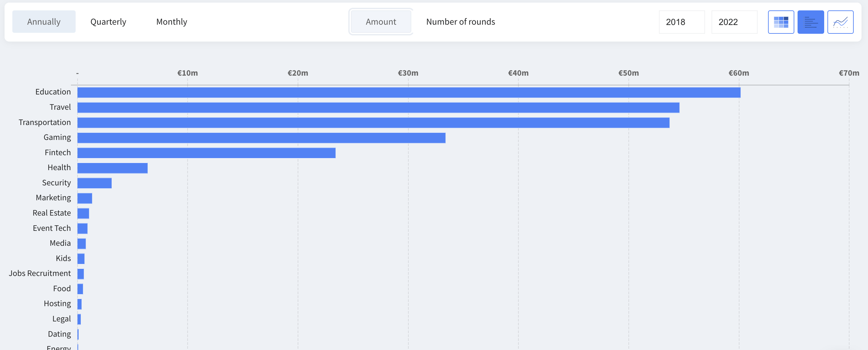
Task: Click the Travel funding bar
Action: 378,107
